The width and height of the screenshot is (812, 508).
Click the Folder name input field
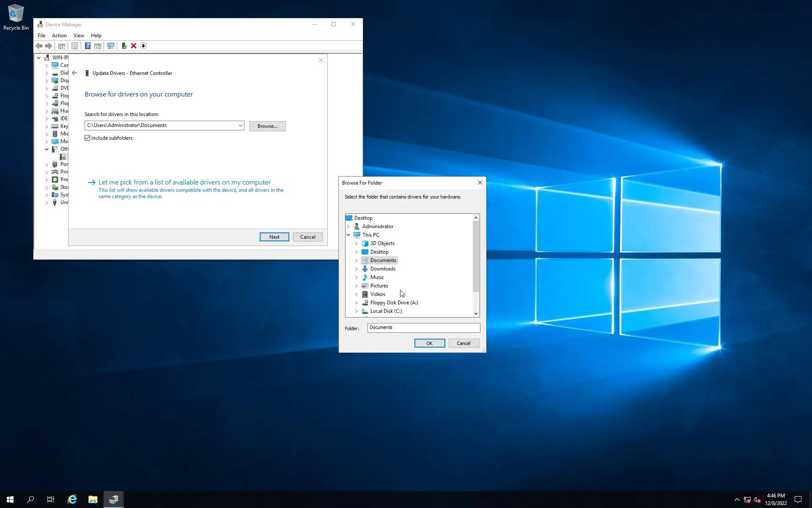(x=423, y=328)
